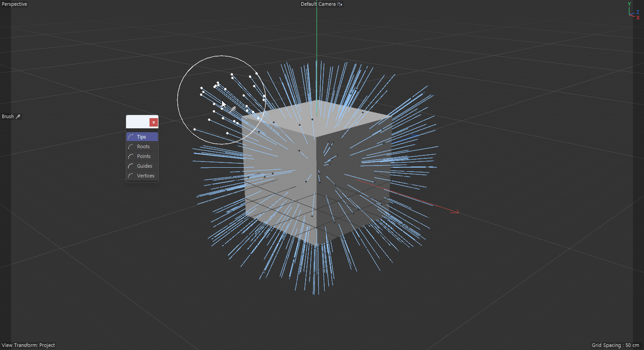Click the dotted Points icon
The image size is (644, 350).
coord(130,156)
